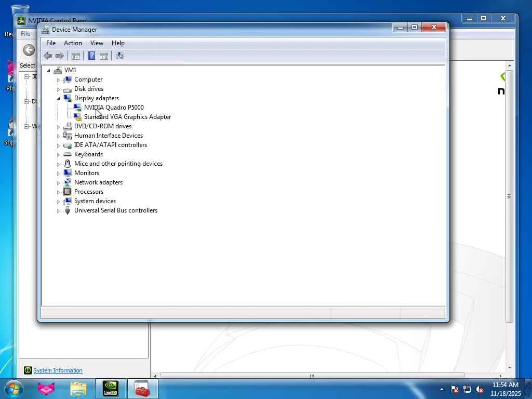Screen dimensions: 532x399
Task: Collapse the Display adapters category
Action: click(x=58, y=99)
